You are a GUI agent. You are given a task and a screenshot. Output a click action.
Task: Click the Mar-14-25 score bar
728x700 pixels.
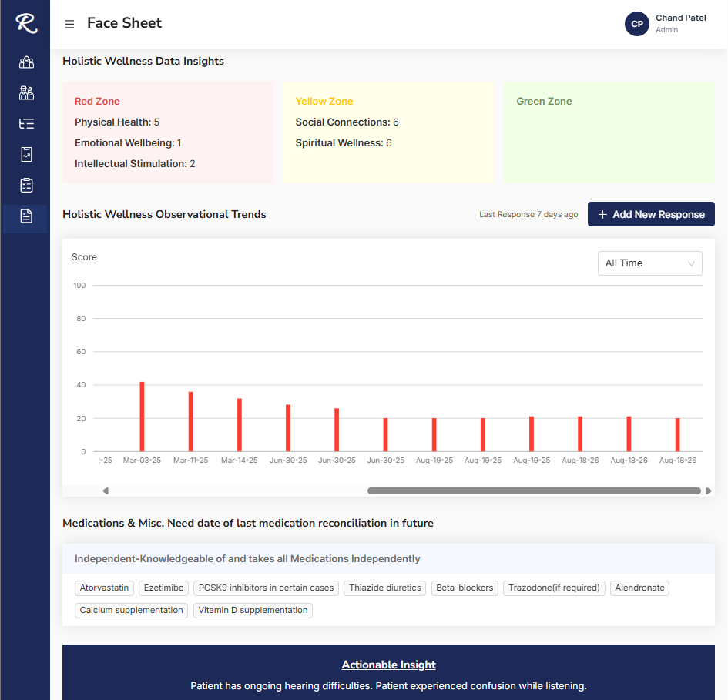[240, 425]
